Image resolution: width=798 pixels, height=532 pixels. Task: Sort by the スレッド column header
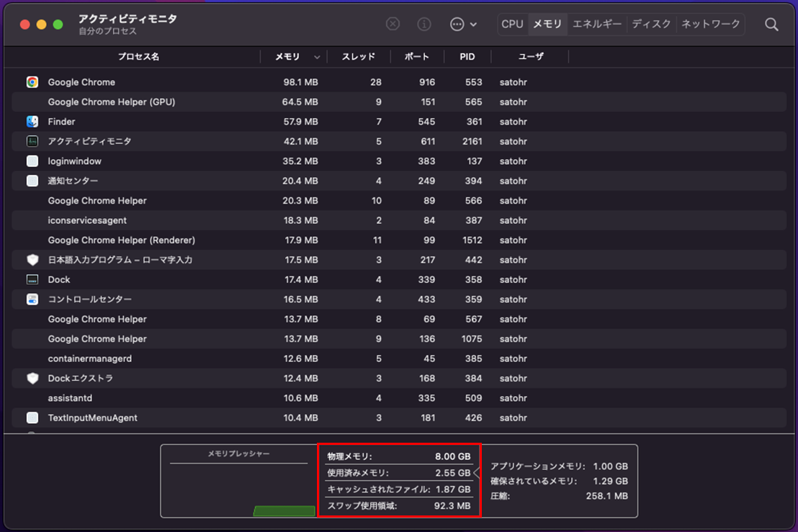point(358,56)
